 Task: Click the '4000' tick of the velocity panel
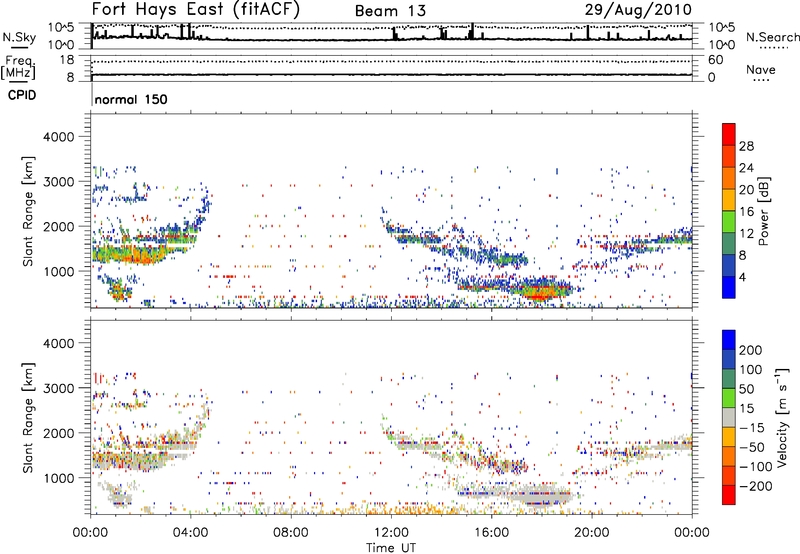click(59, 343)
